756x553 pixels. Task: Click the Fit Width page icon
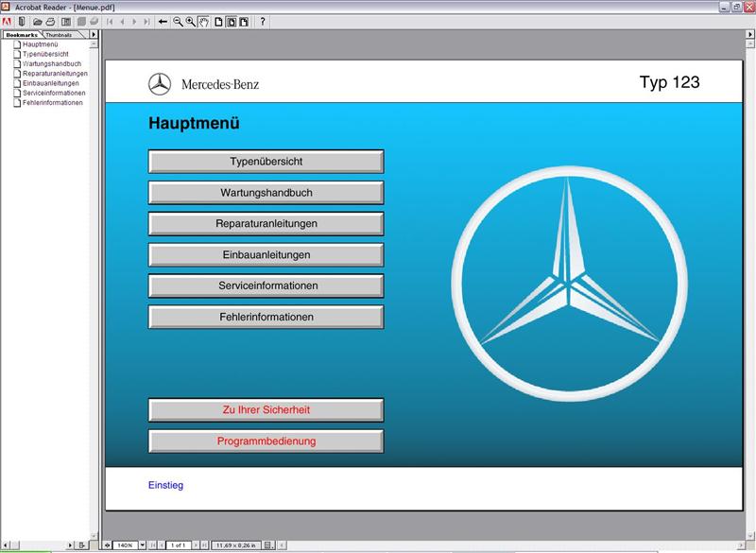coord(244,22)
